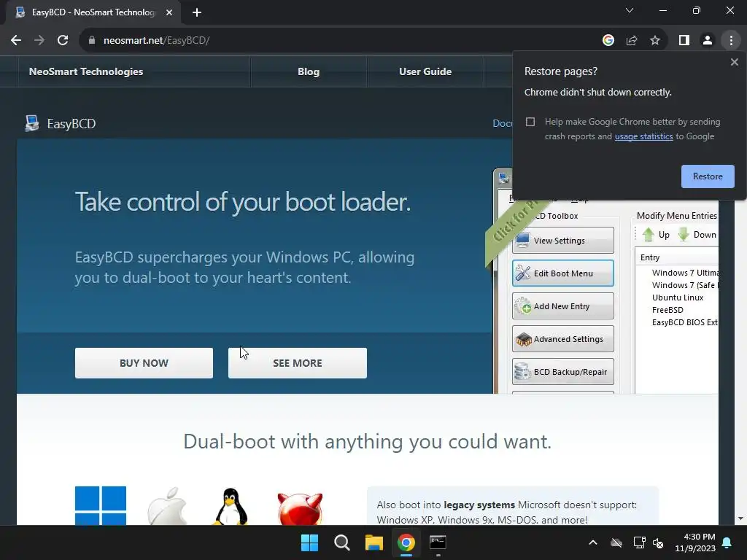Click the Restore button
The image size is (747, 560).
pos(708,176)
